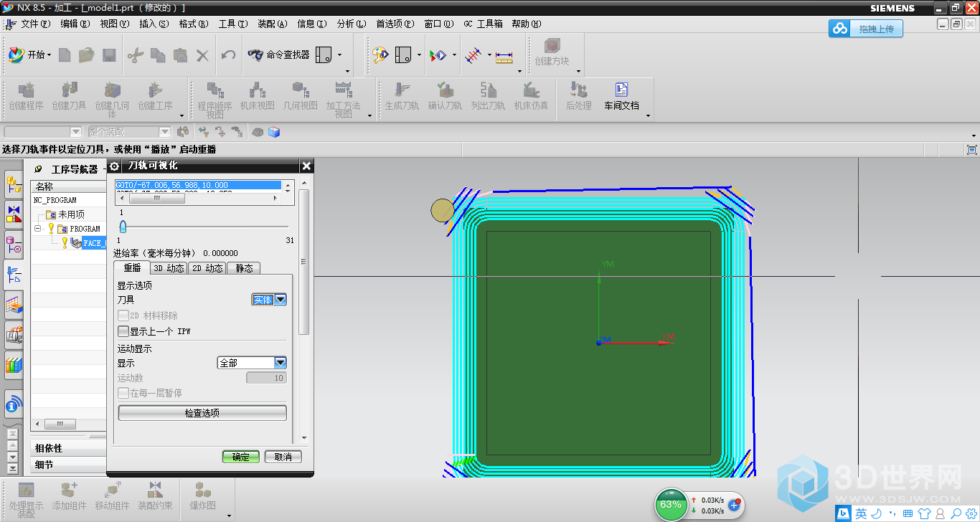Image resolution: width=980 pixels, height=522 pixels.
Task: Click the tool path position slider handle
Action: tap(123, 227)
